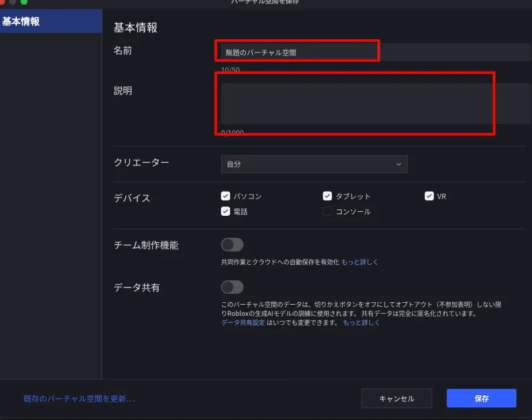Viewport: 532px width, 420px height.
Task: Enable the コンソール device checkbox
Action: point(327,212)
